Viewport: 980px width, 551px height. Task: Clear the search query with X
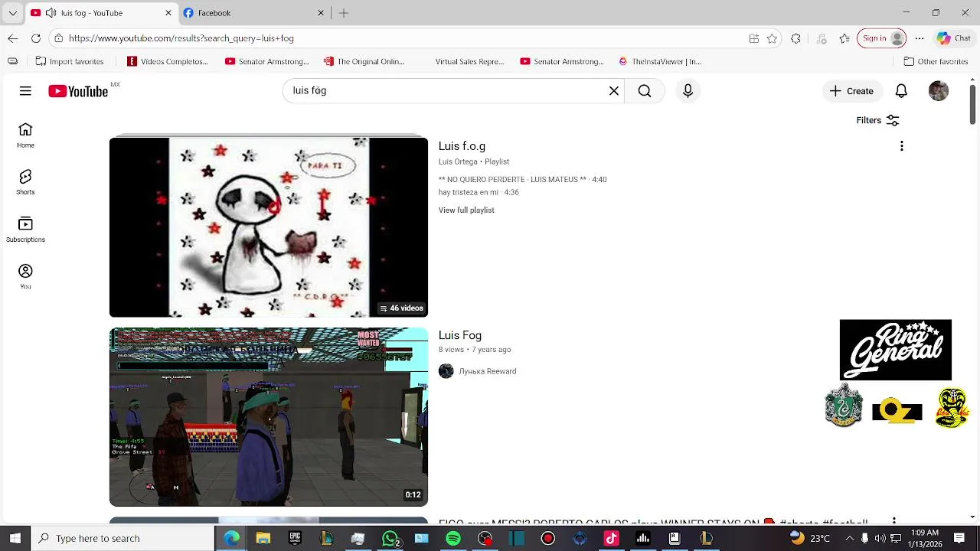pyautogui.click(x=613, y=91)
